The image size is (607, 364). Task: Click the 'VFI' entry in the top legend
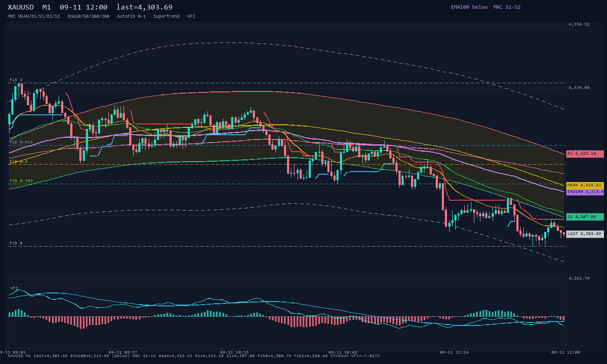tap(191, 16)
